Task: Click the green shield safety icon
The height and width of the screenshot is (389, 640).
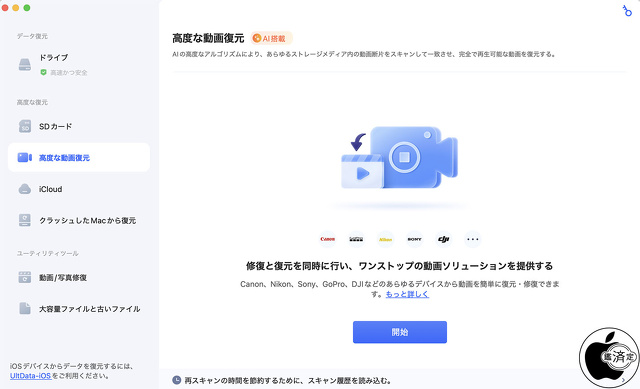Action: pyautogui.click(x=43, y=72)
